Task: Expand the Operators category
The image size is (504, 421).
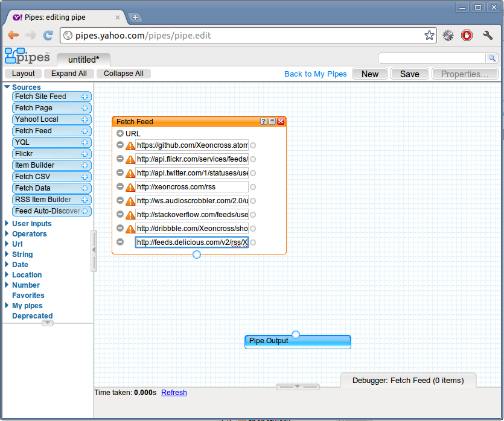Action: [x=7, y=233]
